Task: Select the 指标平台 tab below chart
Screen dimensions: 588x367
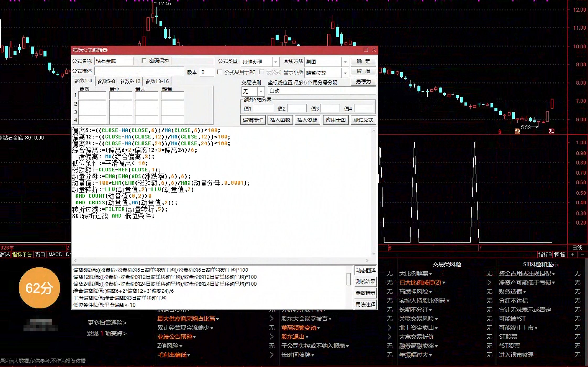Action: (22, 254)
